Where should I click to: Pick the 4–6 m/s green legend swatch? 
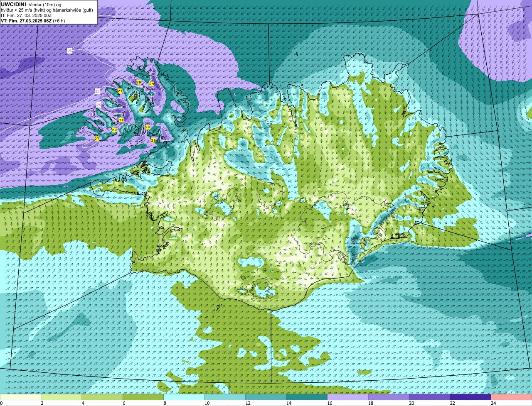(103, 397)
